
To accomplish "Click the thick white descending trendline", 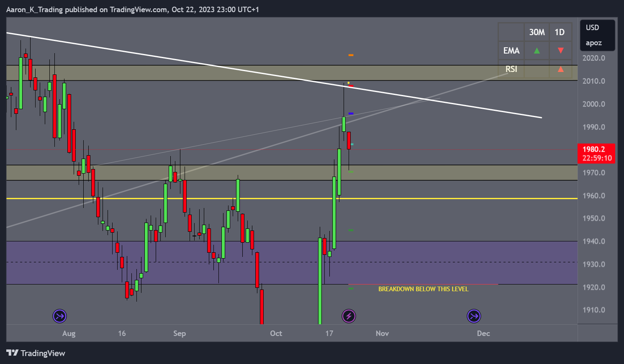I will point(274,75).
